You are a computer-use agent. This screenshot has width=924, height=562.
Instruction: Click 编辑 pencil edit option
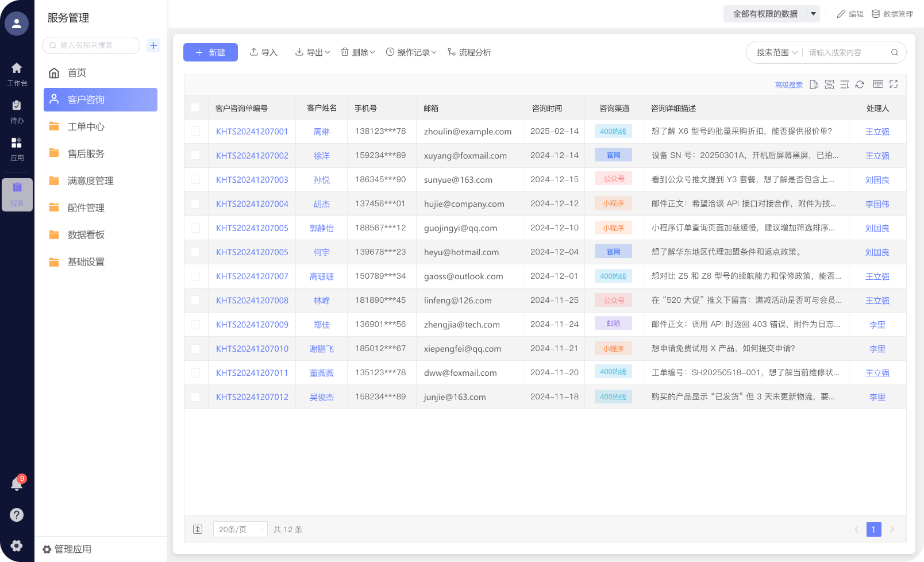850,14
